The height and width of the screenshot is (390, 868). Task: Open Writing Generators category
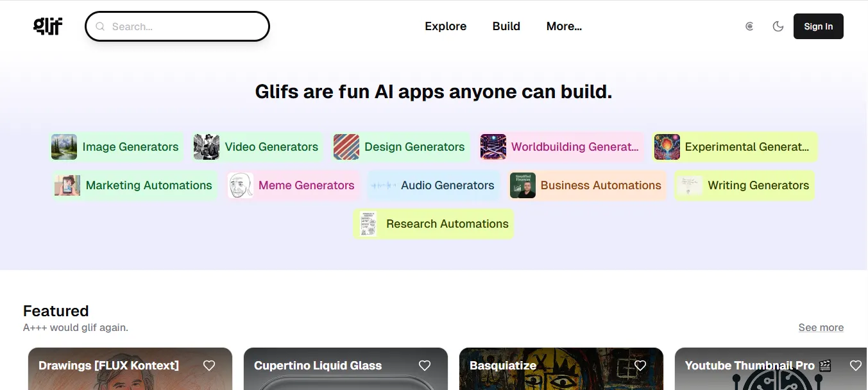coord(744,185)
